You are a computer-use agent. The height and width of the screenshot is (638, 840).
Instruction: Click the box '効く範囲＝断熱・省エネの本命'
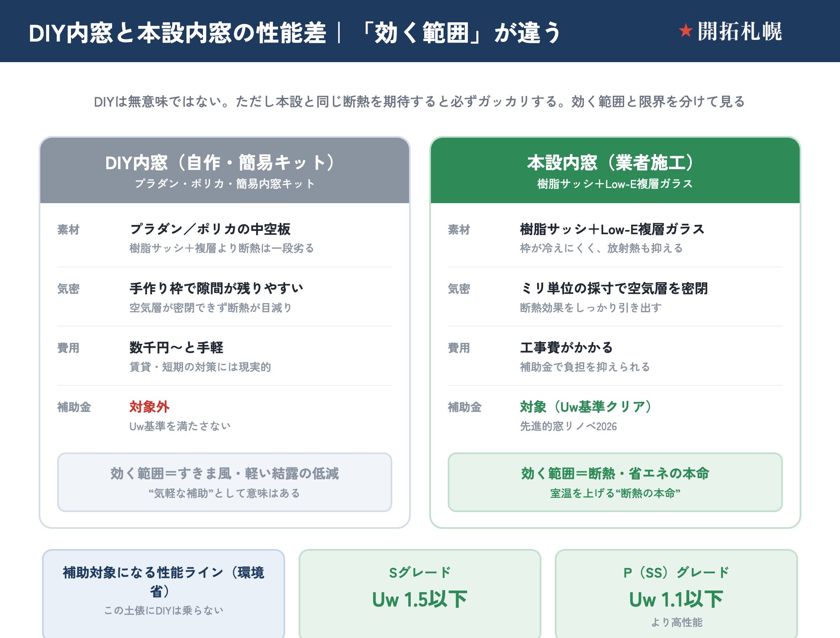tap(615, 482)
